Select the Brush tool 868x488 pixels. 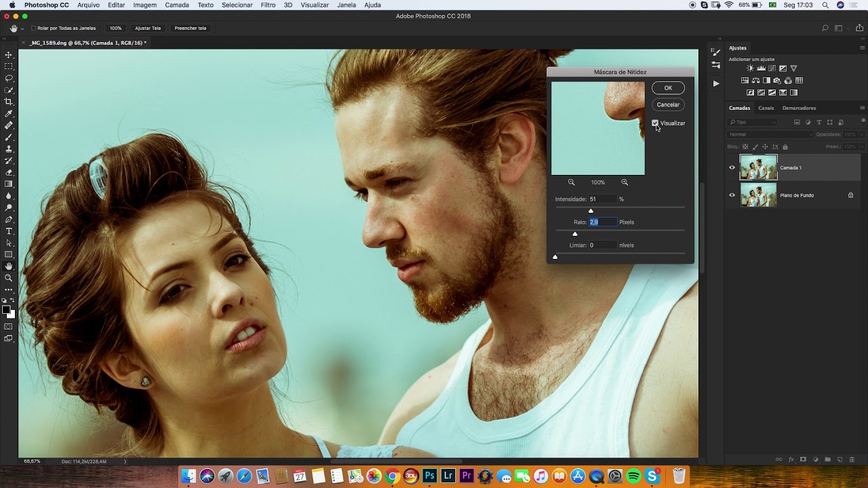(9, 138)
